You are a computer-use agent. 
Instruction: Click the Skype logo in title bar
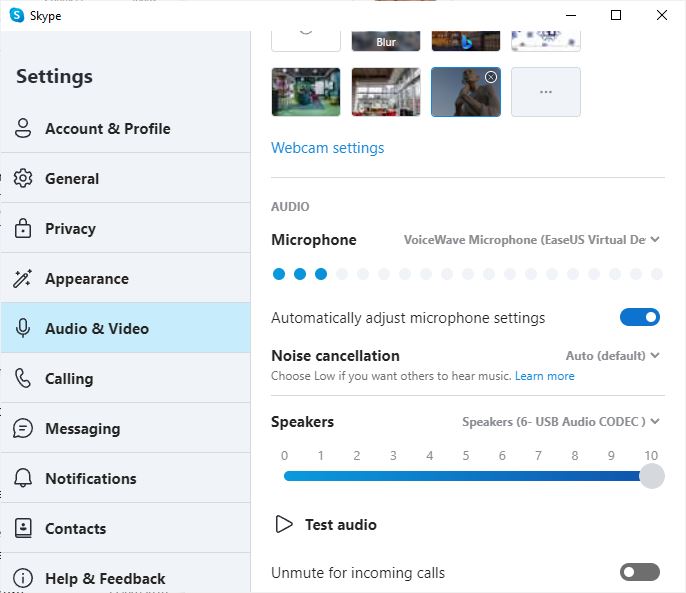coord(17,15)
